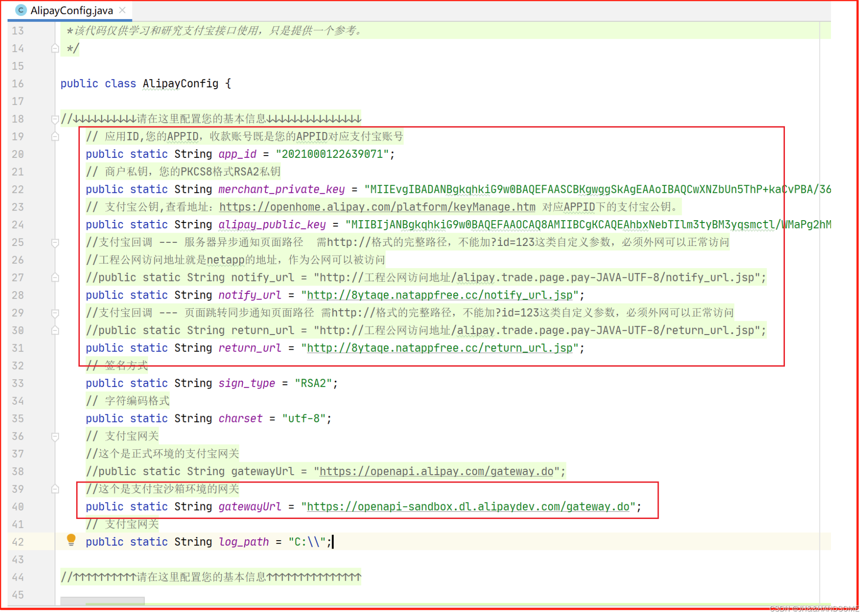Close the AlipayConfig.java tab
Image resolution: width=866 pixels, height=616 pixels.
[x=123, y=10]
